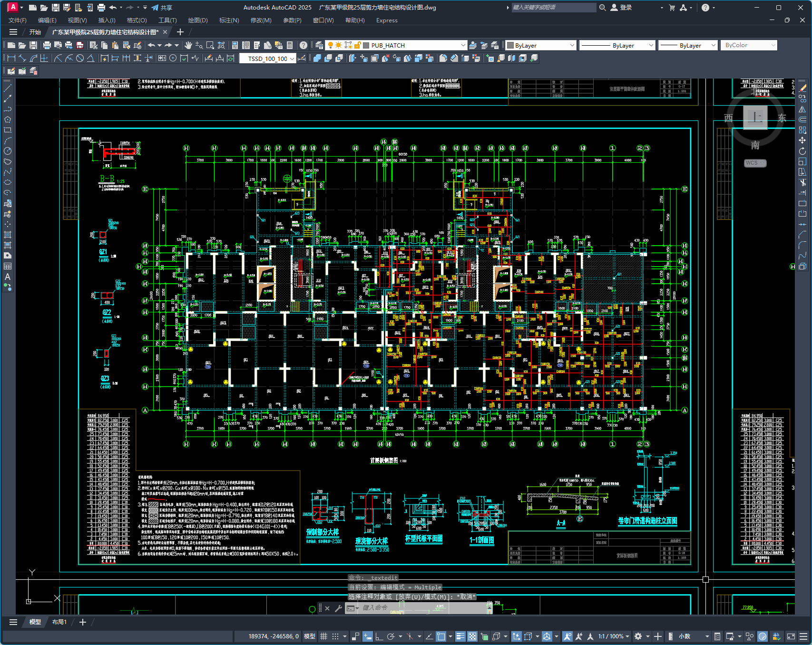812x645 pixels.
Task: Toggle infer constraints in status bar
Action: coord(355,636)
